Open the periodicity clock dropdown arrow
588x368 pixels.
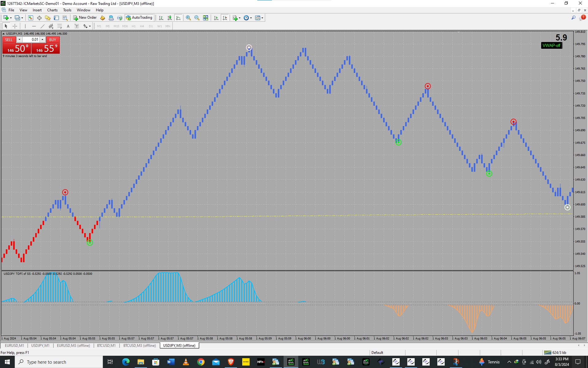251,18
